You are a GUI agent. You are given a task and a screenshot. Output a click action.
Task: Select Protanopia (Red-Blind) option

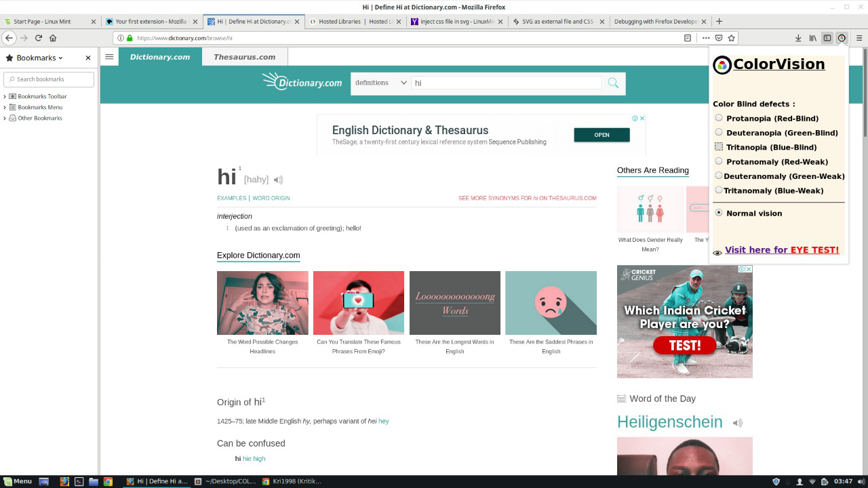tap(719, 118)
